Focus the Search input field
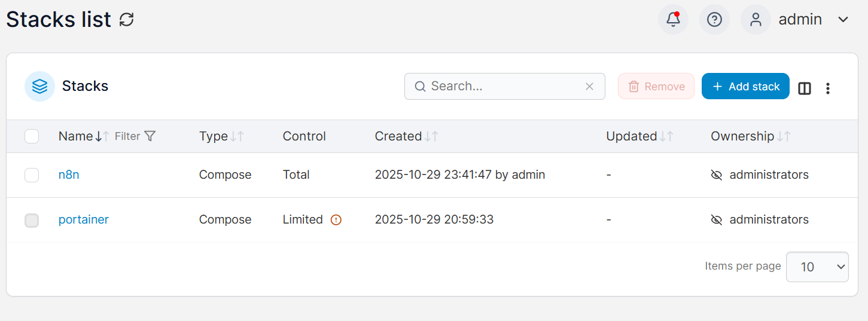 tap(502, 87)
